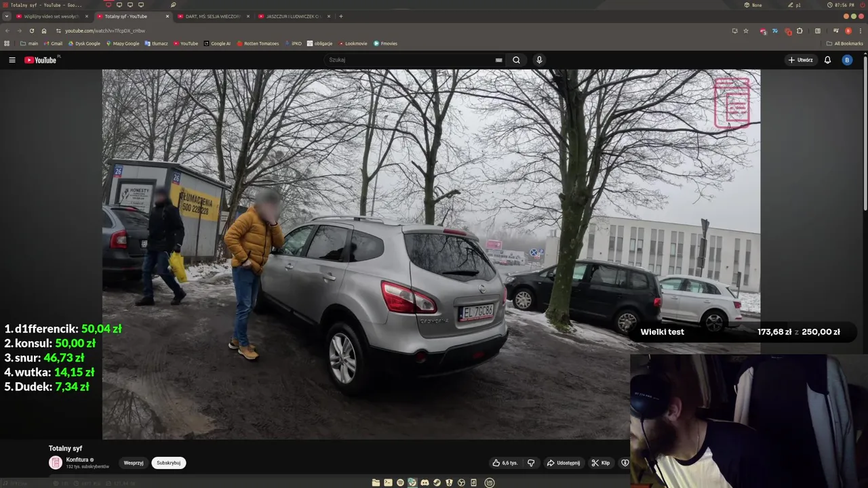Viewport: 868px width, 488px height.
Task: Subscribe with the Subskrybuj button
Action: [x=168, y=463]
